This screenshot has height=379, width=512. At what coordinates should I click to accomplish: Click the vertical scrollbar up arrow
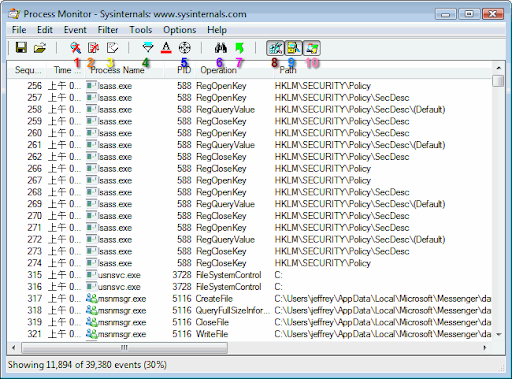(x=499, y=68)
